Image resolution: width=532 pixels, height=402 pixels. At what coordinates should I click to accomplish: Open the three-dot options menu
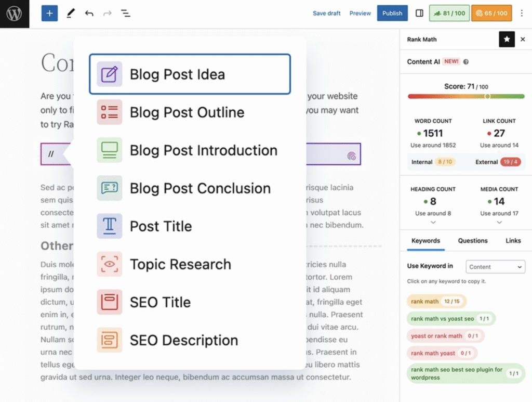click(522, 13)
